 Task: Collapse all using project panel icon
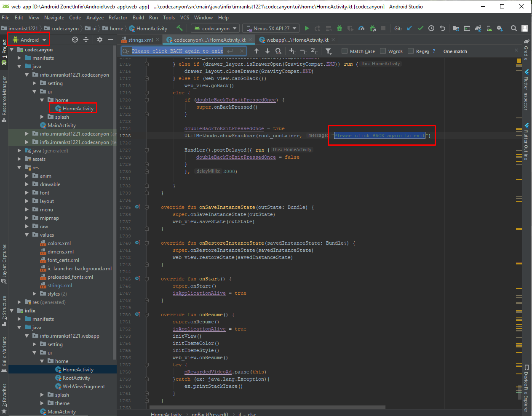[x=86, y=40]
